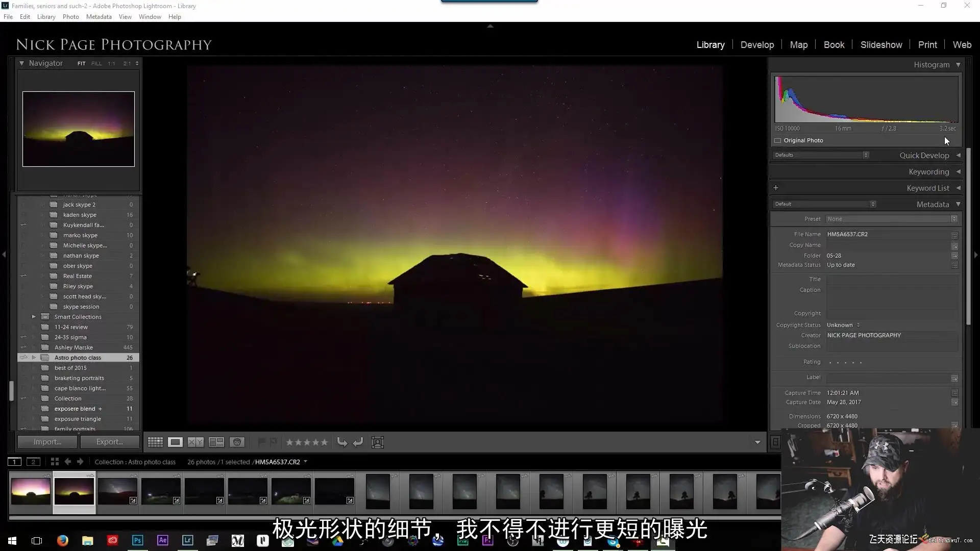Switch to Grid view

(155, 442)
